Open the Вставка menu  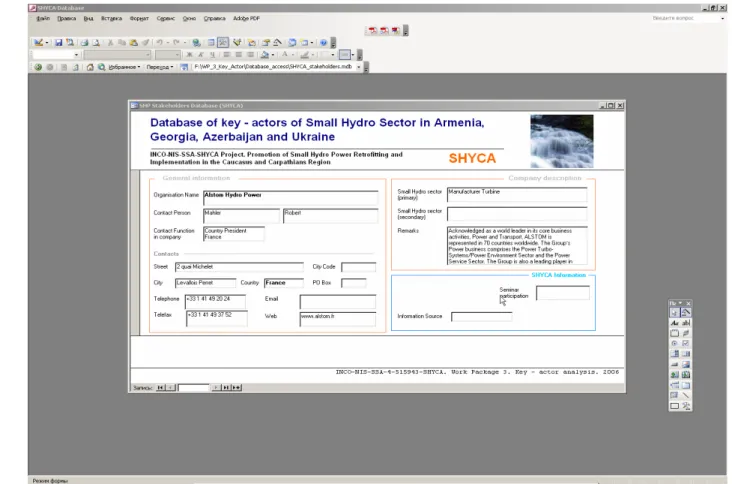coord(111,18)
